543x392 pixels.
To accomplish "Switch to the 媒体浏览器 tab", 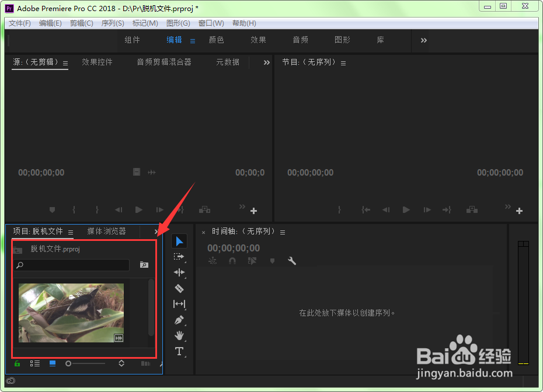I will 106,231.
